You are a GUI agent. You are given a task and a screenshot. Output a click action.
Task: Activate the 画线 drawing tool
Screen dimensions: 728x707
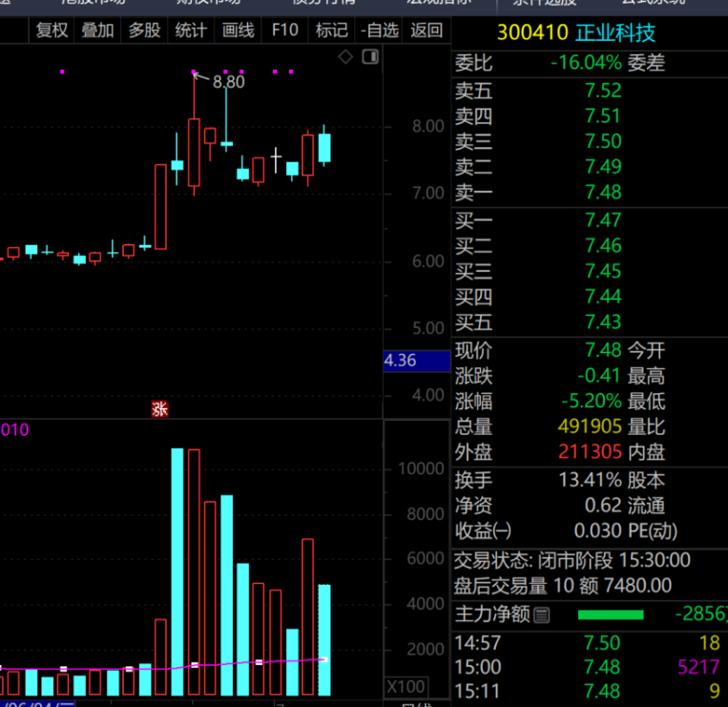pos(238,31)
